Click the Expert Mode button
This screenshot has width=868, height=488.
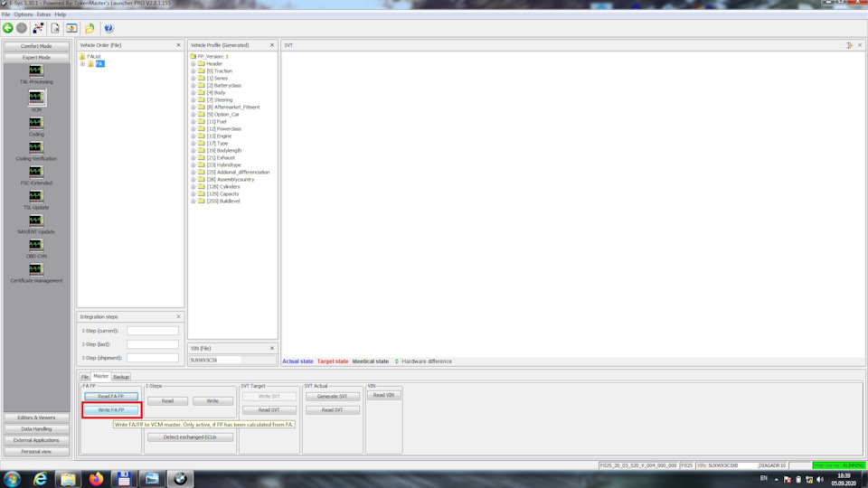pos(36,58)
